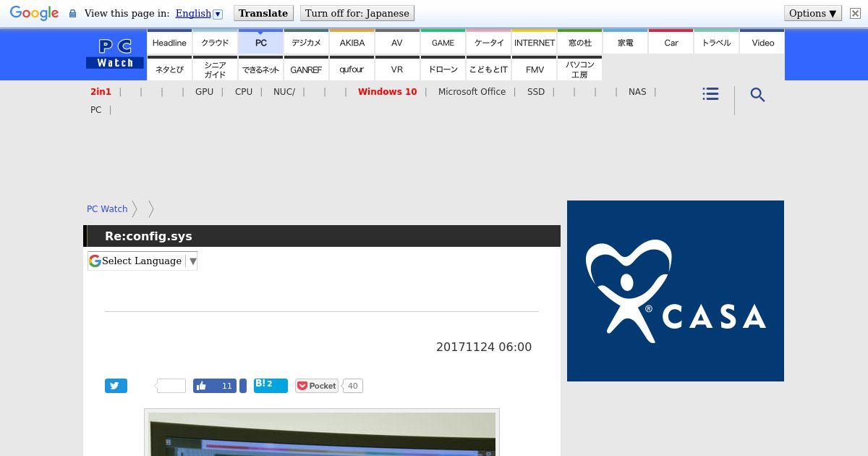Image resolution: width=868 pixels, height=456 pixels.
Task: Click the CPU topic link
Action: coord(244,92)
